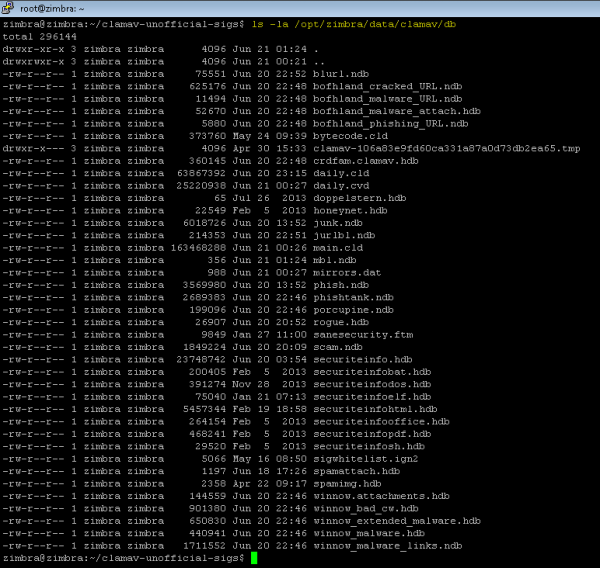Select spamattach.hdb file name
Image resolution: width=600 pixels, height=568 pixels.
(x=357, y=471)
